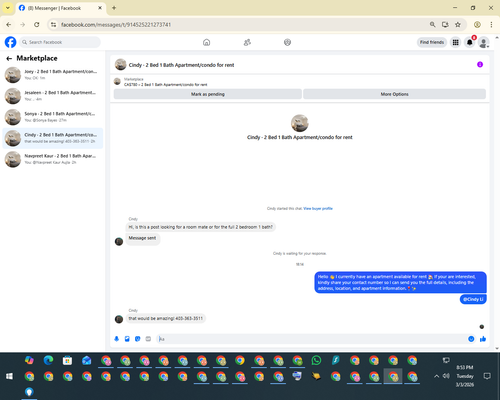This screenshot has height=400, width=500.
Task: Show hidden system tray icons
Action: [x=436, y=376]
